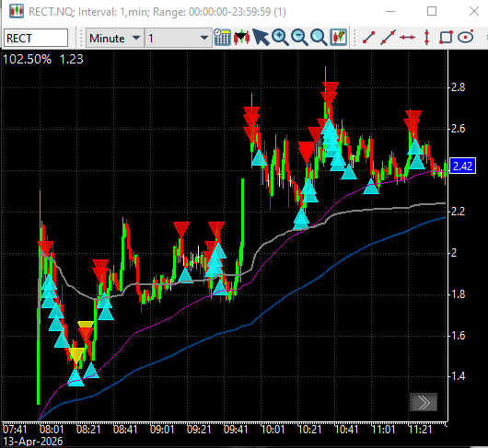
Task: Select the horizontal line drawing tool
Action: [407, 38]
